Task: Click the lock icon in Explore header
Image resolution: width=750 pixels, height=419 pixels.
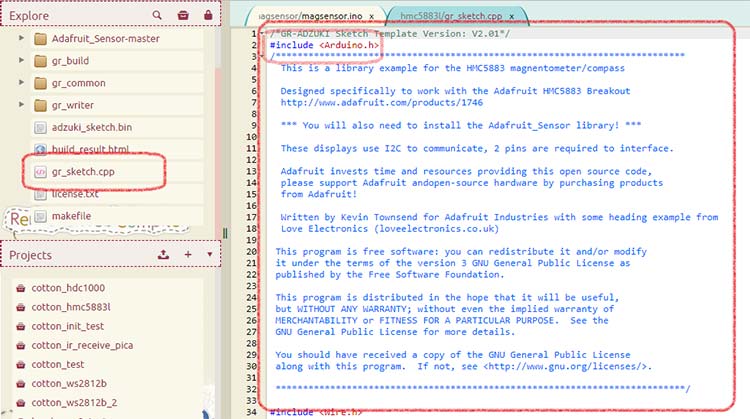Action: [x=208, y=15]
